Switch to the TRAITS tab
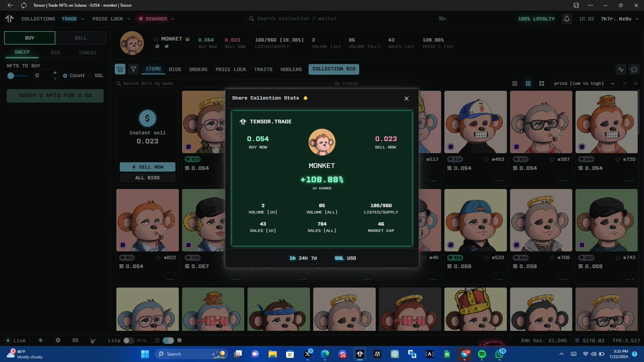The image size is (644, 362). [263, 69]
